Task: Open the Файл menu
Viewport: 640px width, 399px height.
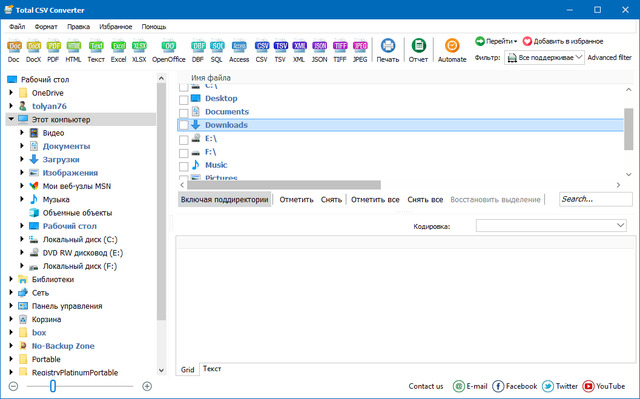Action: click(17, 27)
